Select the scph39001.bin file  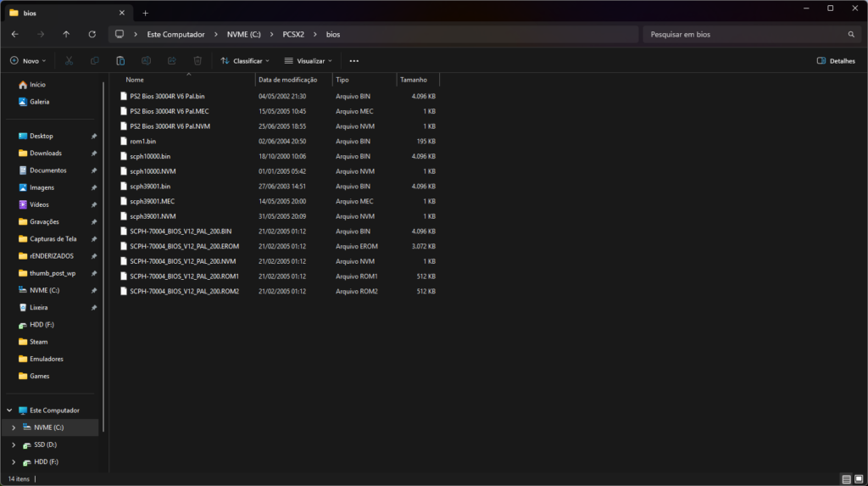click(150, 186)
